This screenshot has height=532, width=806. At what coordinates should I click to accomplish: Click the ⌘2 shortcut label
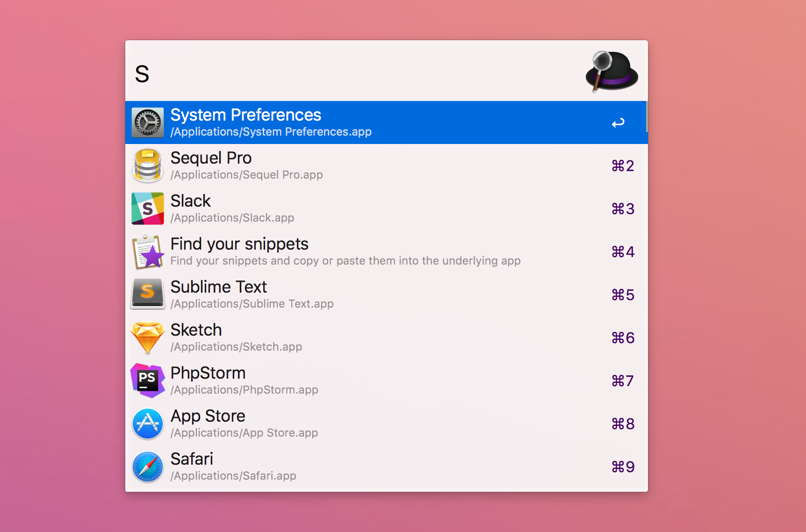pos(623,166)
